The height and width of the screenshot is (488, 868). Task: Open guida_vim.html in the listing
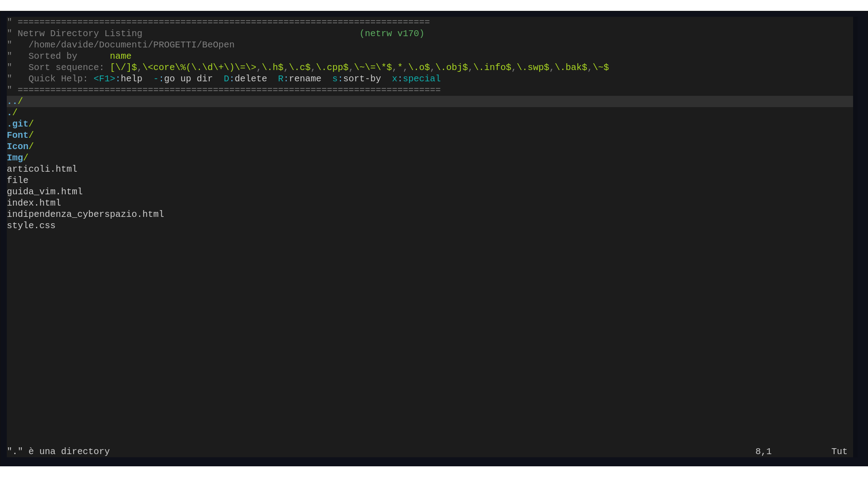coord(45,192)
